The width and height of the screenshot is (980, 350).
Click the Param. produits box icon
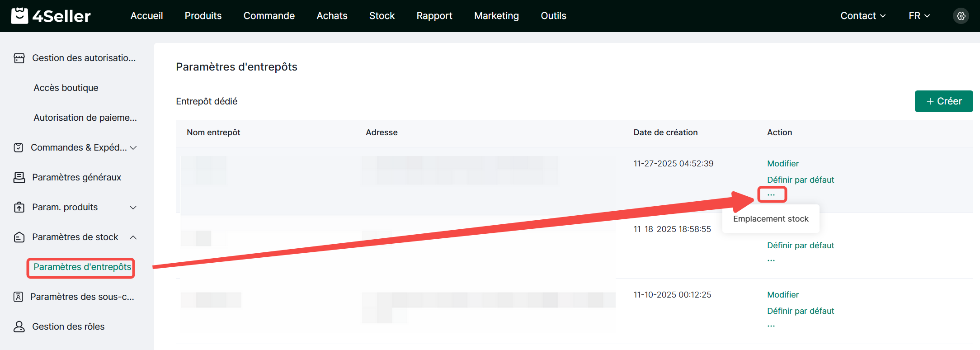(19, 207)
